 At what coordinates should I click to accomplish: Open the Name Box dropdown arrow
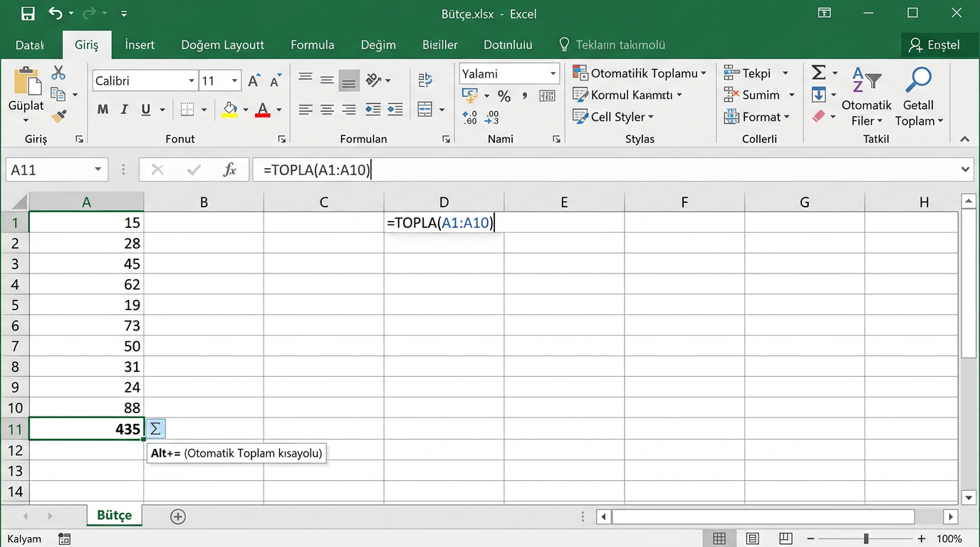click(x=98, y=170)
